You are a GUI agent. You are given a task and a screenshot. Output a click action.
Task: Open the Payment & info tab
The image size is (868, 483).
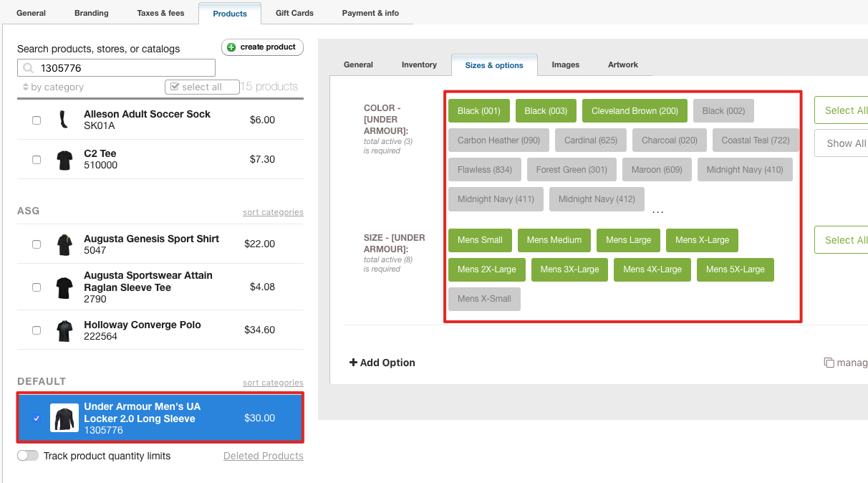click(x=370, y=13)
